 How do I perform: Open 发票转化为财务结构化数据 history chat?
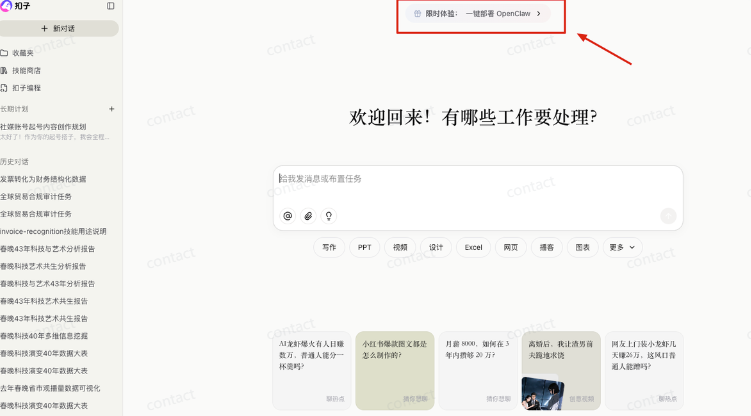tap(43, 179)
